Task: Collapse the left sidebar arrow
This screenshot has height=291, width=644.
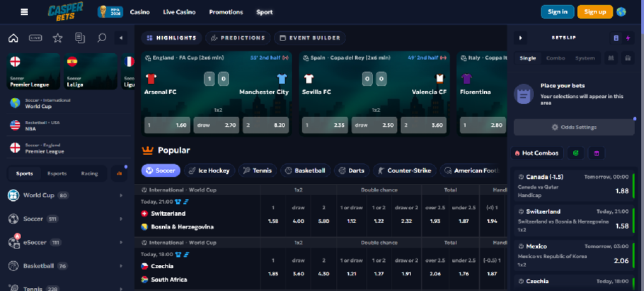Action: [121, 38]
